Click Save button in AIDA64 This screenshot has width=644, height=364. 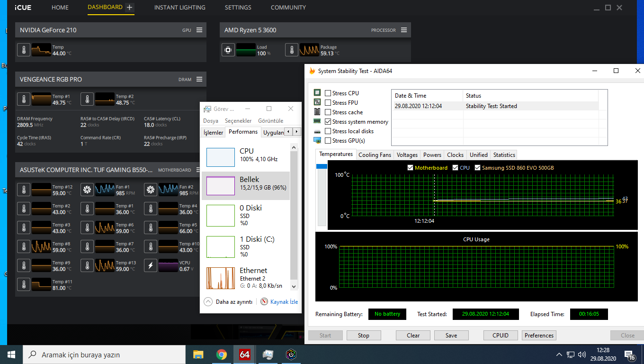tap(451, 335)
